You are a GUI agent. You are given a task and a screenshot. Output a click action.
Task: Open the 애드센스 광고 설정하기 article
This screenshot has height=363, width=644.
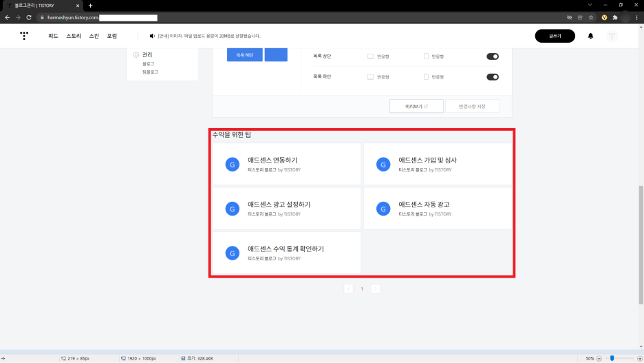coord(279,205)
